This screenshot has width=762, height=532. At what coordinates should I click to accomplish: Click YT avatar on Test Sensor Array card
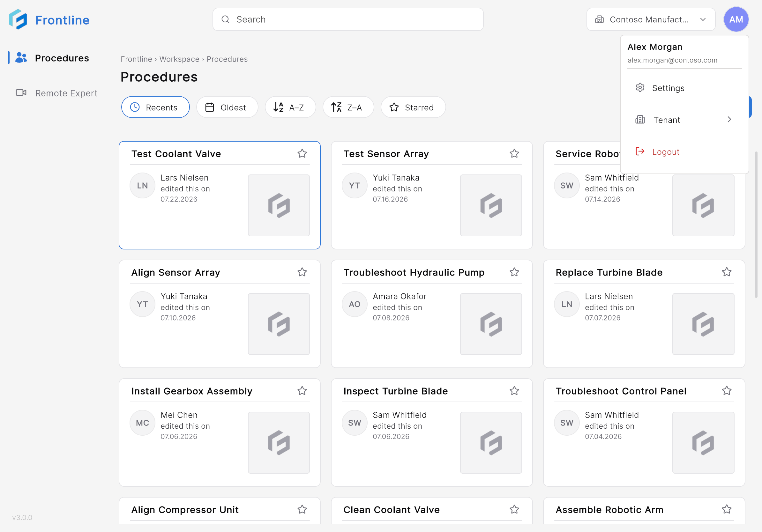(355, 185)
